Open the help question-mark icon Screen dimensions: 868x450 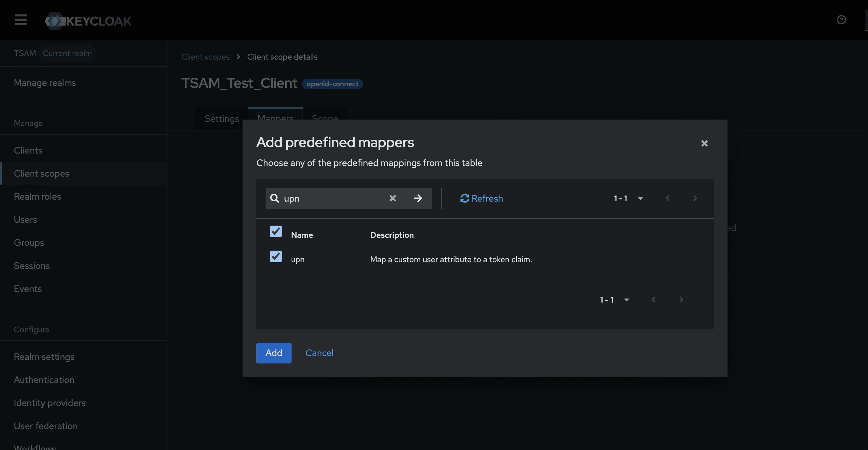click(x=841, y=20)
